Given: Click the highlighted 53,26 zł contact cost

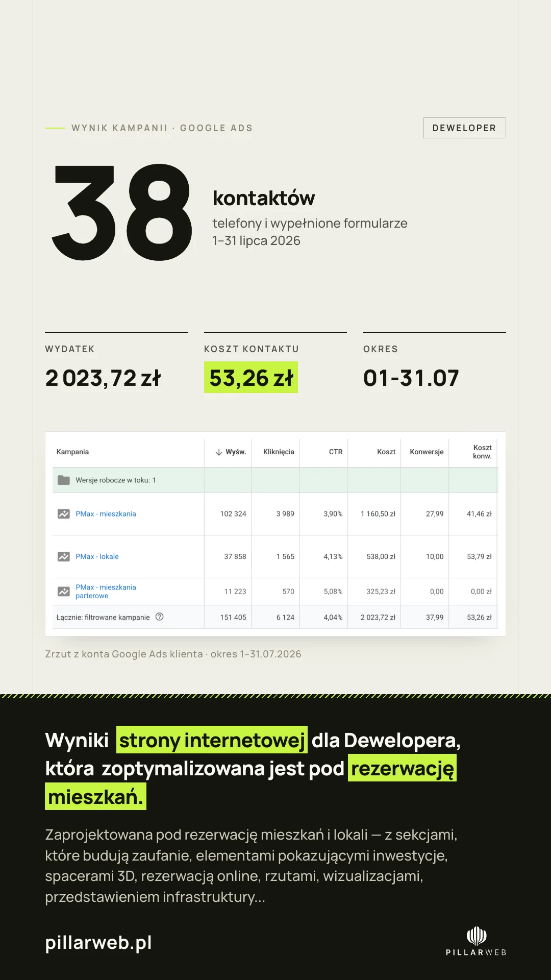Looking at the screenshot, I should tap(251, 378).
